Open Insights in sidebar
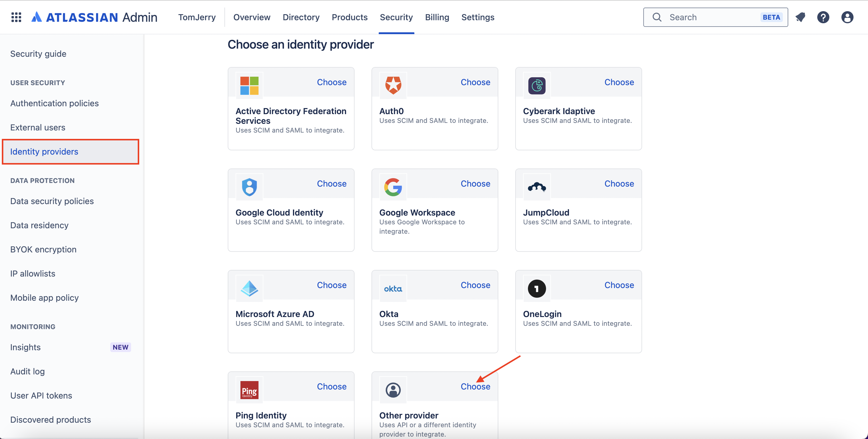Image resolution: width=868 pixels, height=439 pixels. (25, 347)
